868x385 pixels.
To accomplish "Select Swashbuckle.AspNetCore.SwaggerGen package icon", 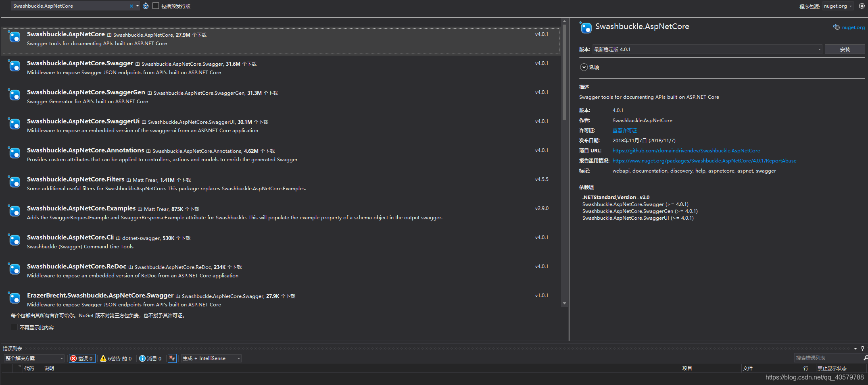I will click(15, 95).
